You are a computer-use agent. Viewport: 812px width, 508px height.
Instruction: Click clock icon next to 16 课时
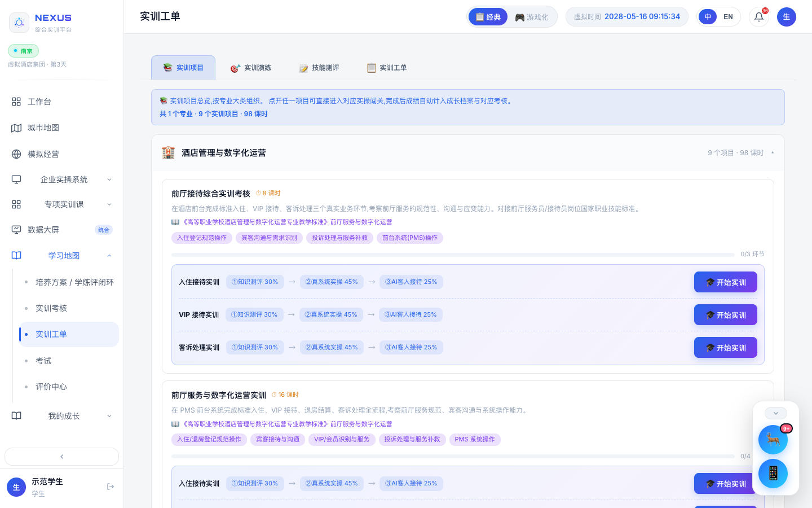pyautogui.click(x=274, y=395)
